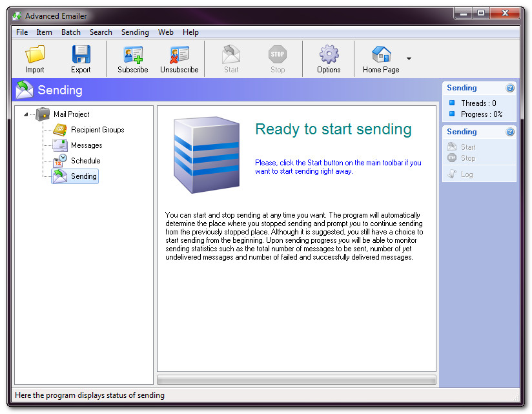Select the Mail Project briefcase icon
The height and width of the screenshot is (414, 532).
43,114
